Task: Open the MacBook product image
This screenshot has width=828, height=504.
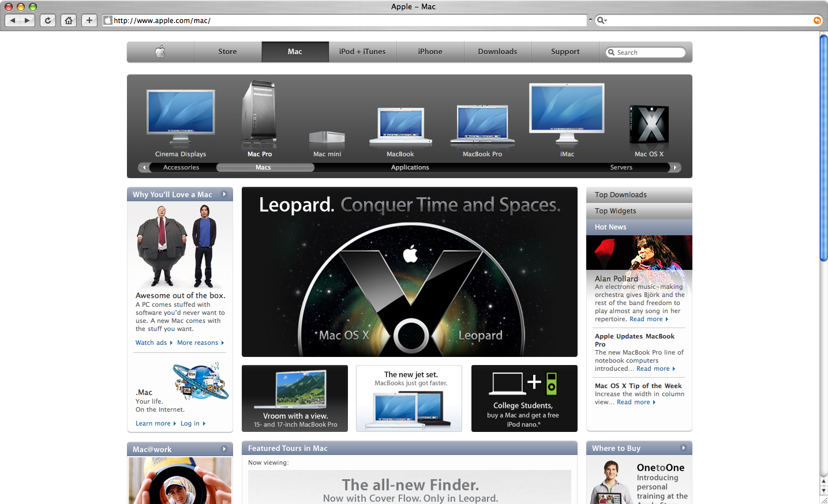Action: pyautogui.click(x=400, y=126)
